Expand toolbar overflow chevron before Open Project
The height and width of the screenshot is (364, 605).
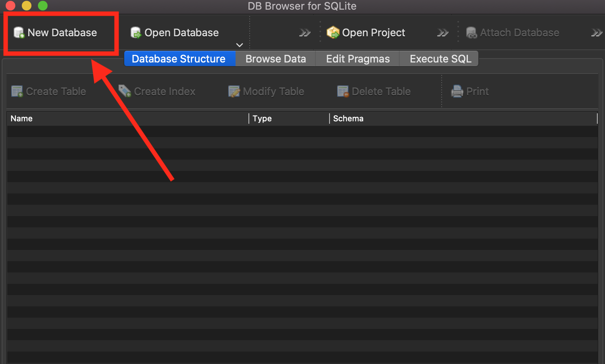pyautogui.click(x=305, y=33)
